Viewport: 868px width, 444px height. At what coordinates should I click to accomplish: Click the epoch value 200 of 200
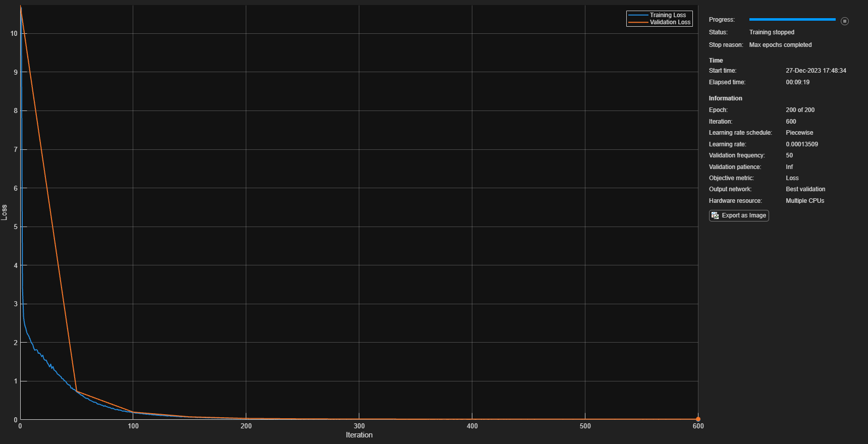pyautogui.click(x=800, y=110)
